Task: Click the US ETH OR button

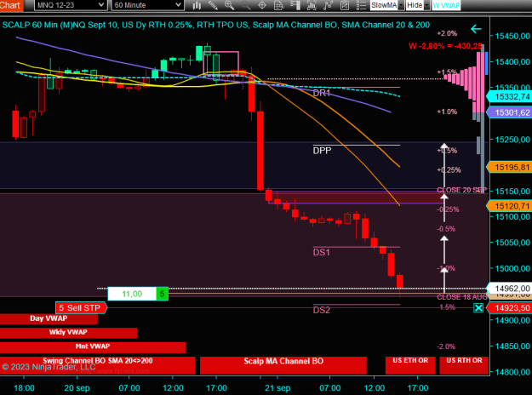Action: [410, 365]
